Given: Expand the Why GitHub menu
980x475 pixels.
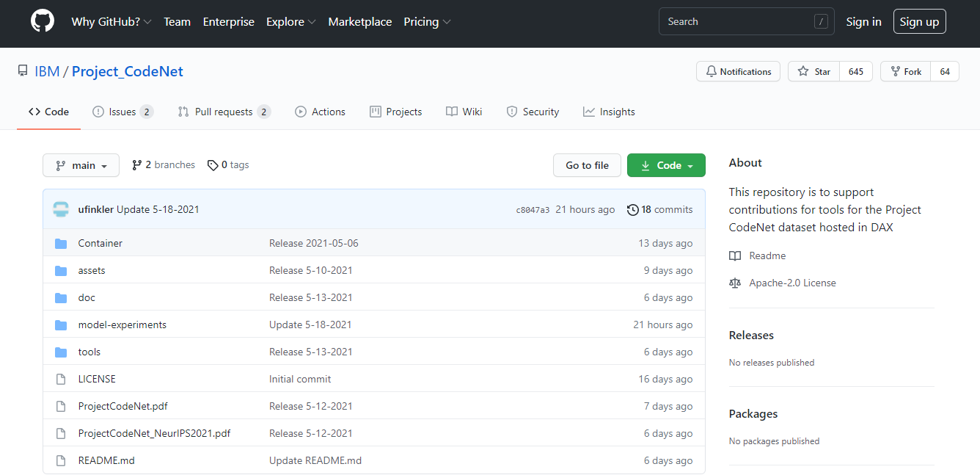Looking at the screenshot, I should click(x=111, y=21).
